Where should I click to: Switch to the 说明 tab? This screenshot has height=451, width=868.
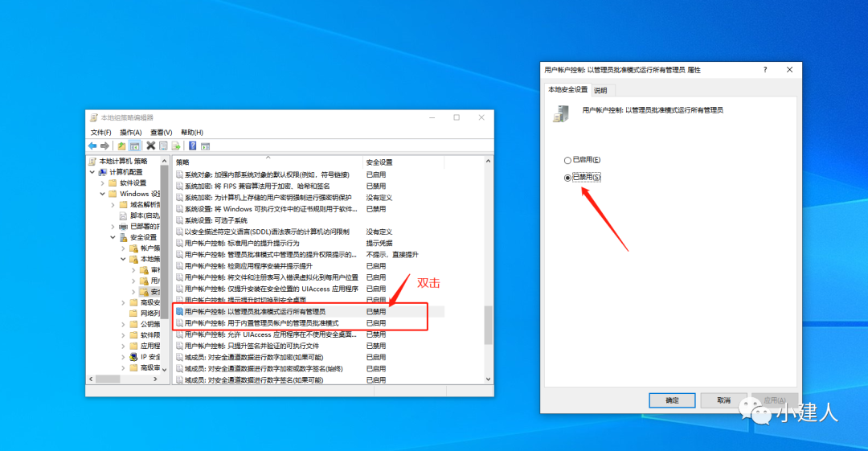(600, 90)
